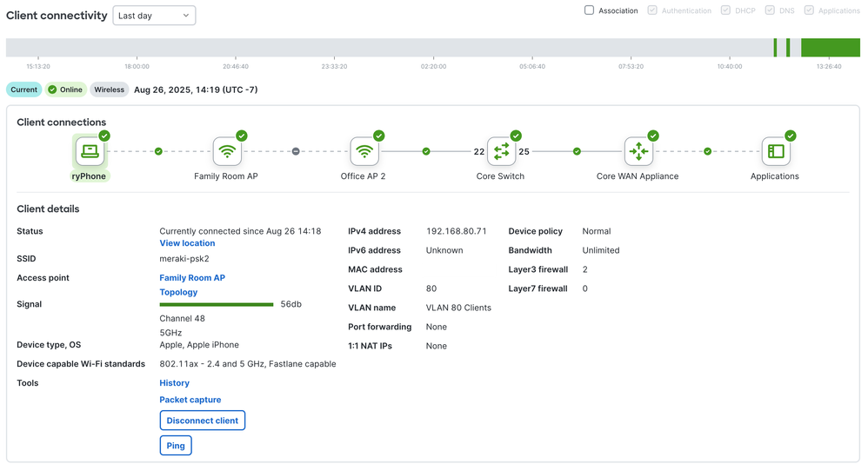Click the gray area of connectivity timeline
Image resolution: width=868 pixels, height=464 pixels.
pyautogui.click(x=388, y=48)
